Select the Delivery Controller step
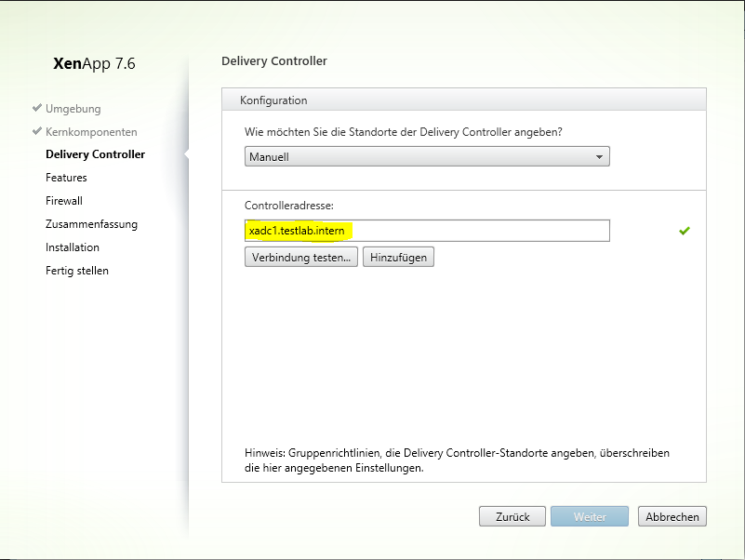 tap(95, 154)
